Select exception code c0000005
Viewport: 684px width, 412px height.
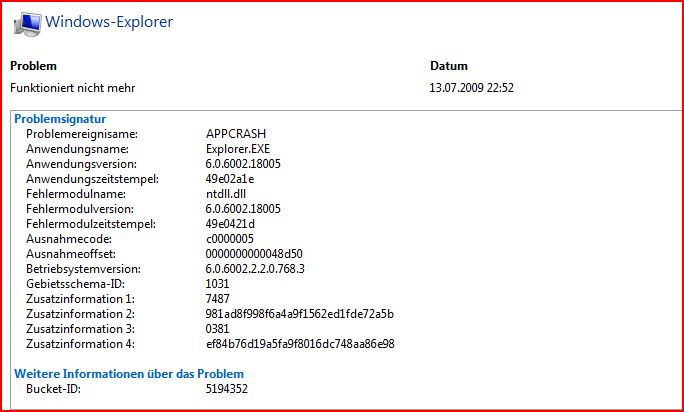(229, 239)
